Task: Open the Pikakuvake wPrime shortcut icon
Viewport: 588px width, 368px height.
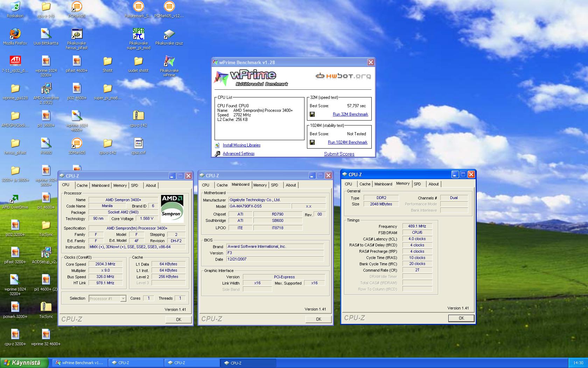Action: click(x=169, y=61)
